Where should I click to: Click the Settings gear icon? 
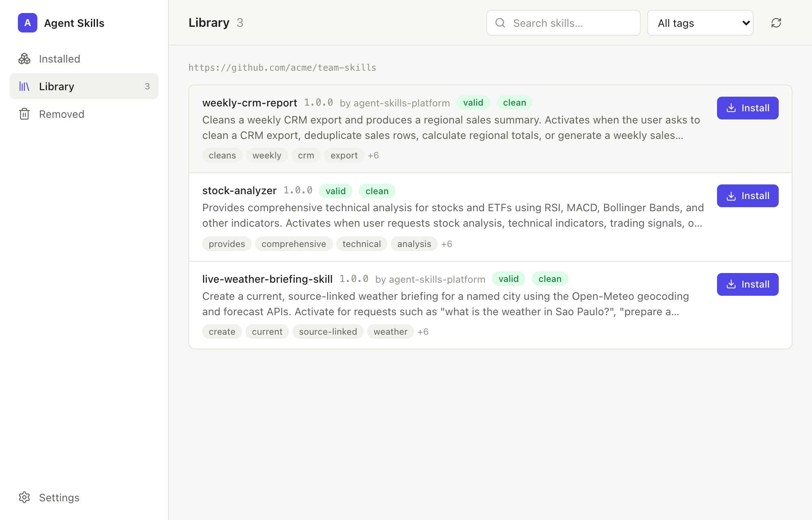click(24, 497)
